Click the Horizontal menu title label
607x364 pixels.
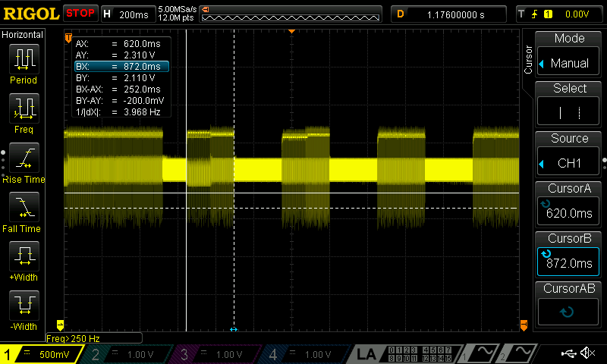[23, 35]
